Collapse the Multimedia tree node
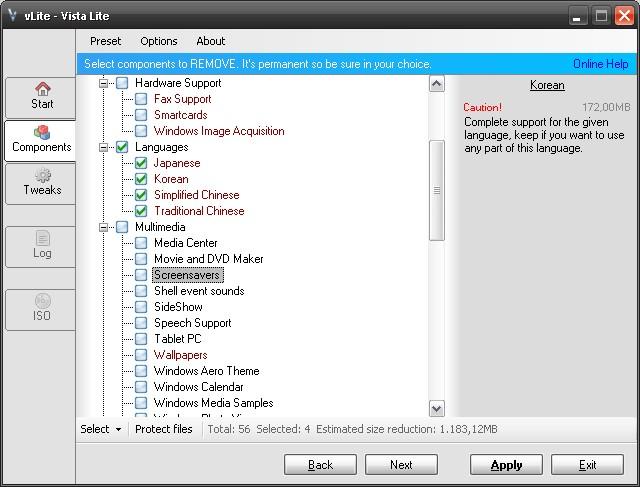The width and height of the screenshot is (640, 487). click(x=104, y=227)
